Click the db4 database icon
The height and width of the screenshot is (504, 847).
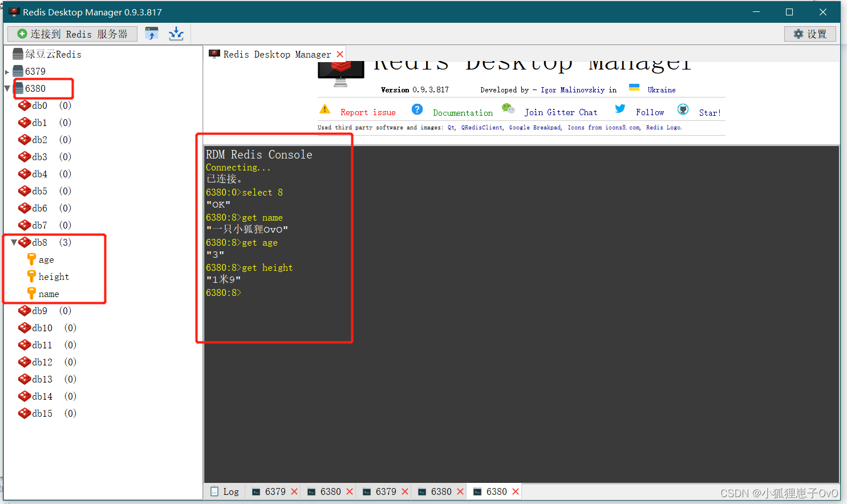[25, 174]
